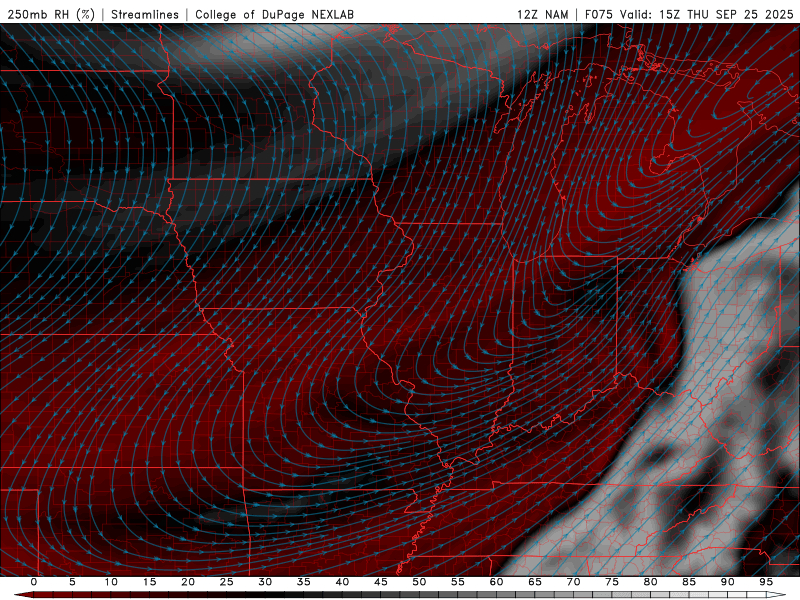Viewport: 800px width, 600px height.
Task: Click the '50' value on the color scale
Action: (x=419, y=582)
